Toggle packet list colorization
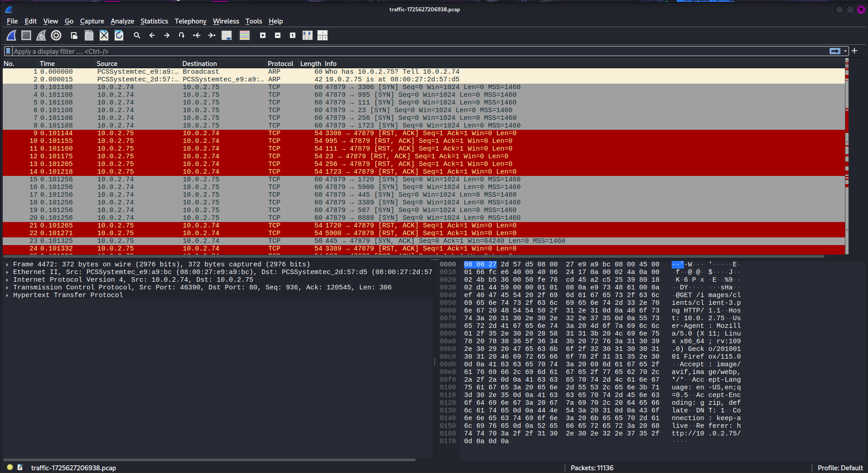The height and width of the screenshot is (473, 868). tap(245, 35)
